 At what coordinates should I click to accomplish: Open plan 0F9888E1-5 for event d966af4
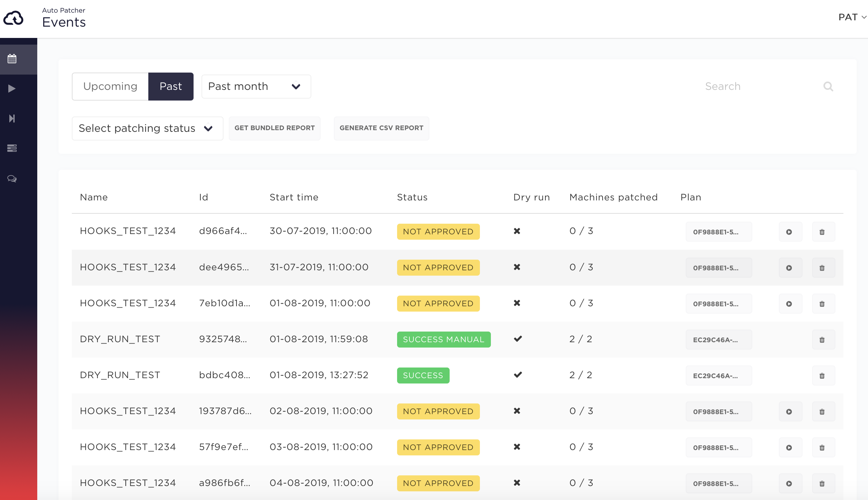pyautogui.click(x=719, y=232)
